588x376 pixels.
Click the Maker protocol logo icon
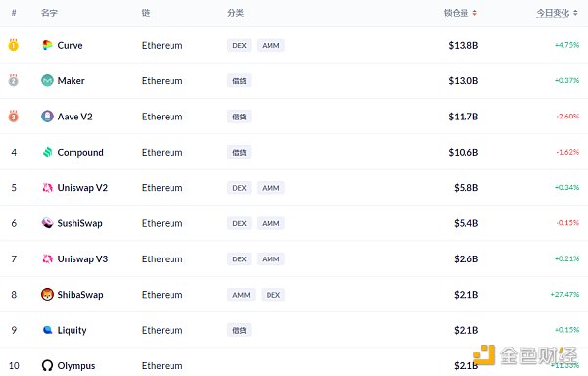click(47, 80)
